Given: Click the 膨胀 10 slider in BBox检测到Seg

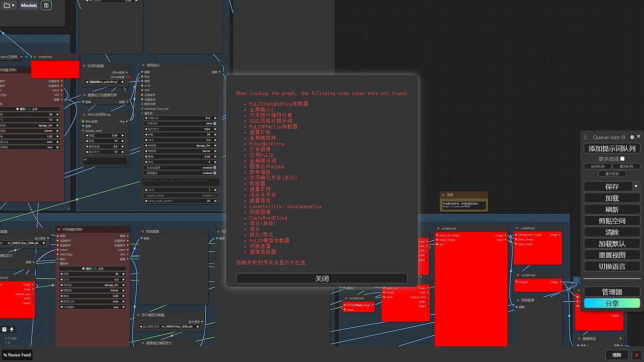Looking at the screenshot, I should coord(104,141).
